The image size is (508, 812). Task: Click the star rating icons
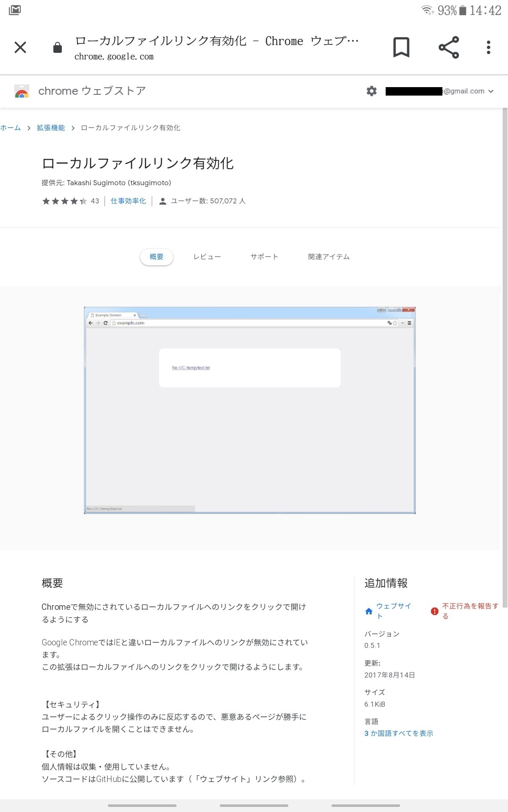pos(64,201)
